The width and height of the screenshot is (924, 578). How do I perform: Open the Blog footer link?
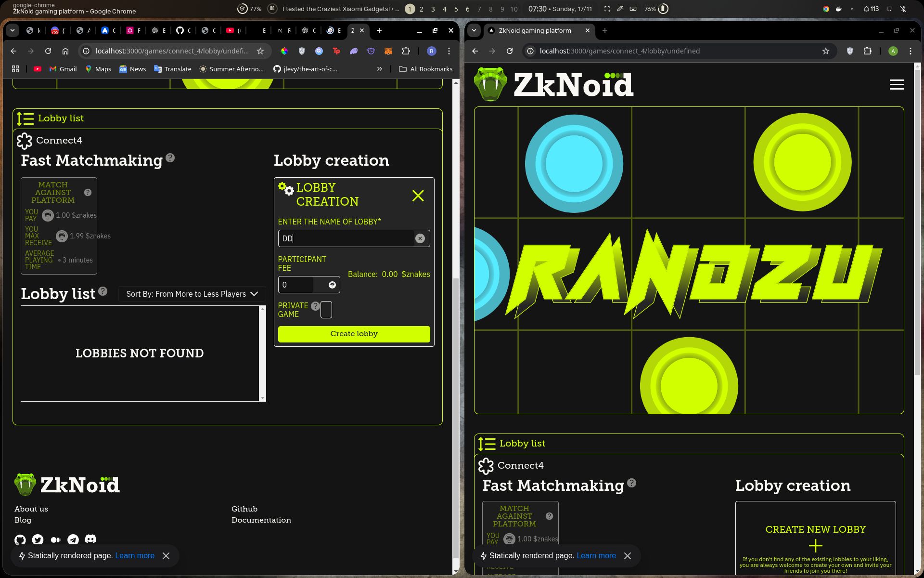click(23, 520)
